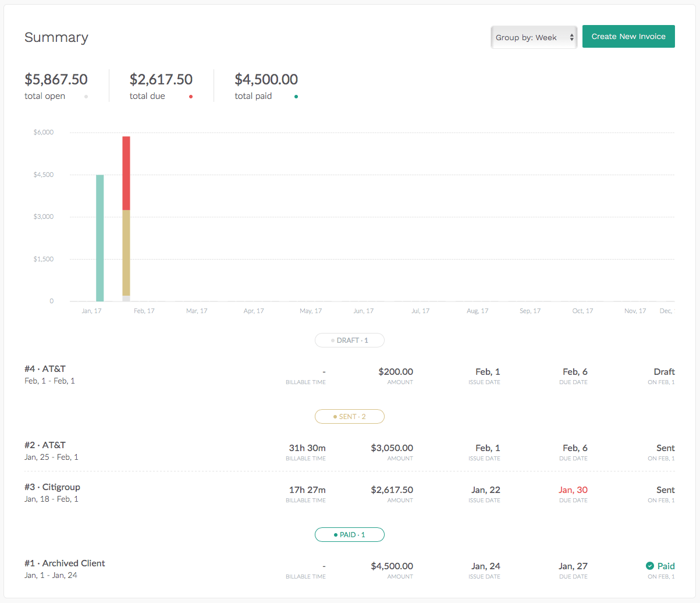Click the $2,617.50 total due figure

pyautogui.click(x=161, y=79)
